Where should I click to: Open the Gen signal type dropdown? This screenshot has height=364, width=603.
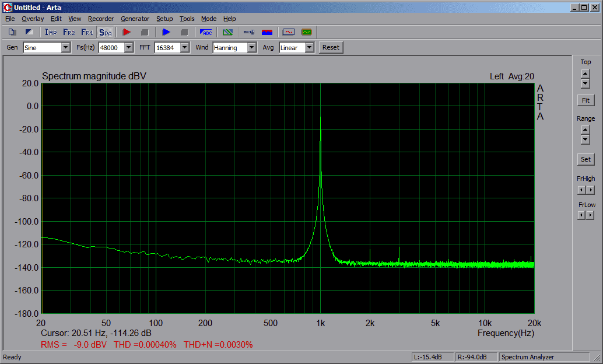click(65, 48)
